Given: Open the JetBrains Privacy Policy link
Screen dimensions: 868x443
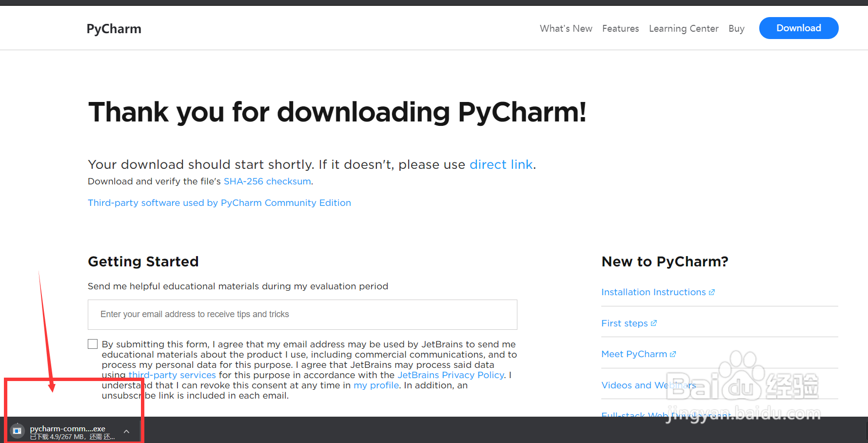Looking at the screenshot, I should 451,375.
